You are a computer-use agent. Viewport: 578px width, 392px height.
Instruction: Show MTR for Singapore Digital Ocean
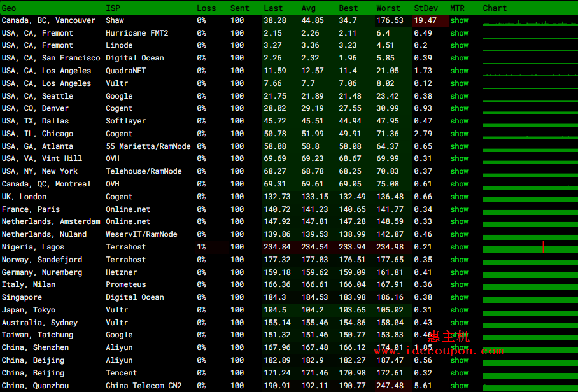pos(460,297)
